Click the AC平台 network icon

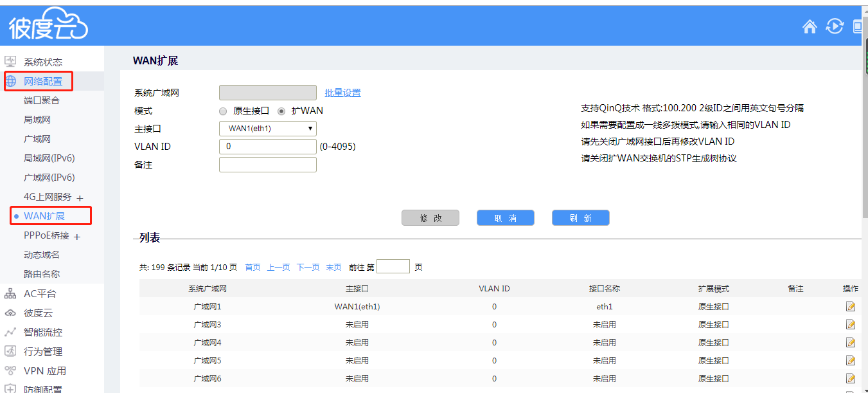click(x=10, y=293)
